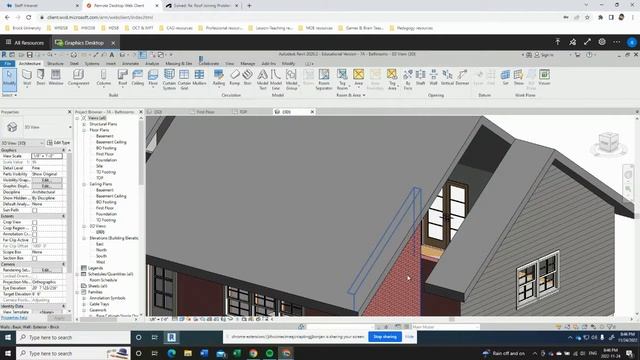Switch to the Structure ribbon tab
Image resolution: width=640 pixels, height=360 pixels.
tap(55, 64)
